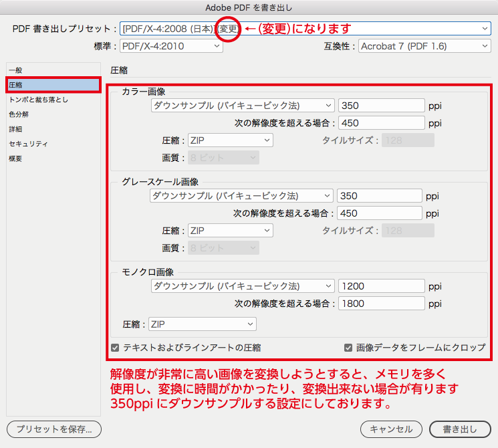
Task: Click the キャンセル button
Action: pyautogui.click(x=391, y=429)
